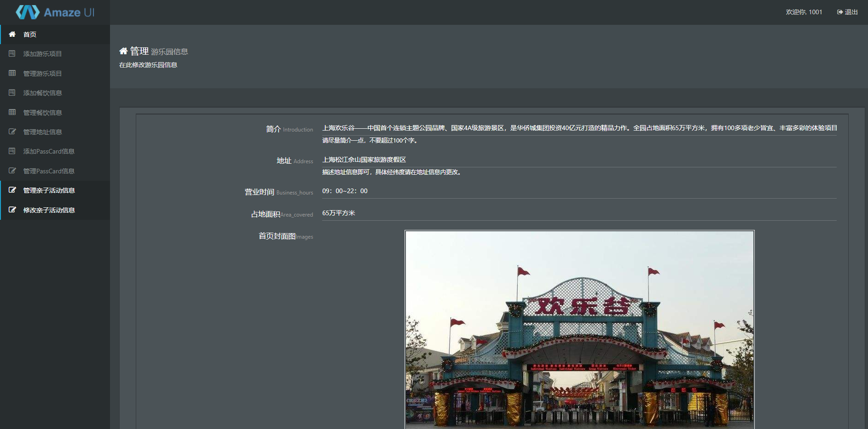Open 管理游乐项目 in the sidebar
Viewport: 868px width, 429px height.
click(55, 74)
